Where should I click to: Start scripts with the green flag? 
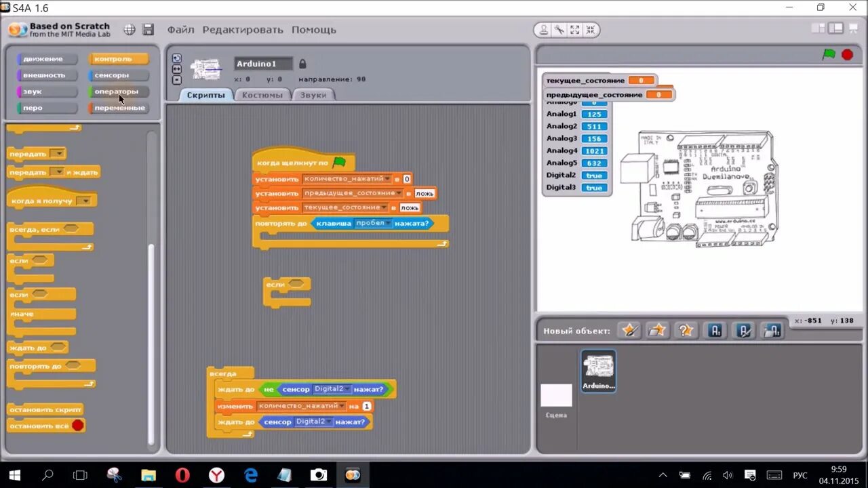[829, 54]
